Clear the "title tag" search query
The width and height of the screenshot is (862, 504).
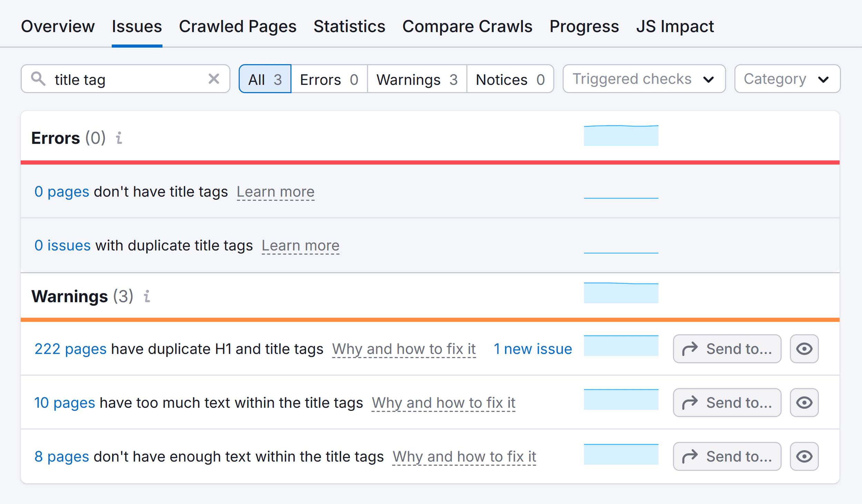coord(214,79)
